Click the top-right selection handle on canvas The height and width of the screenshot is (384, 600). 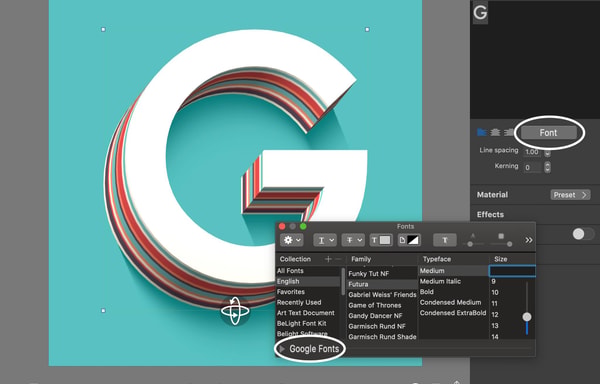click(367, 29)
